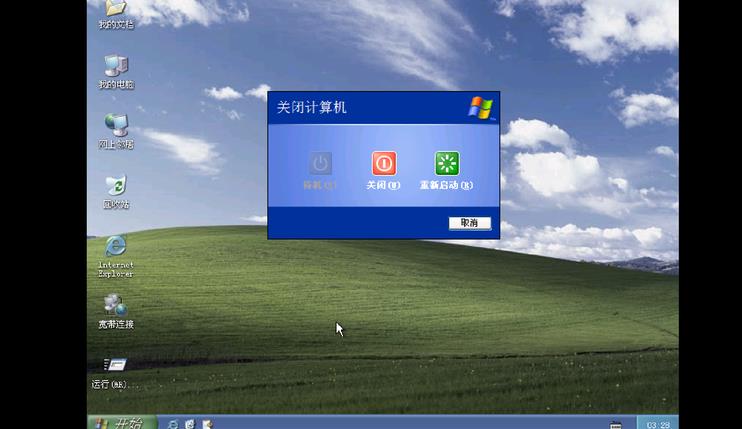The image size is (742, 429).
Task: Click the system tray icon beside the clock
Action: pyautogui.click(x=616, y=424)
